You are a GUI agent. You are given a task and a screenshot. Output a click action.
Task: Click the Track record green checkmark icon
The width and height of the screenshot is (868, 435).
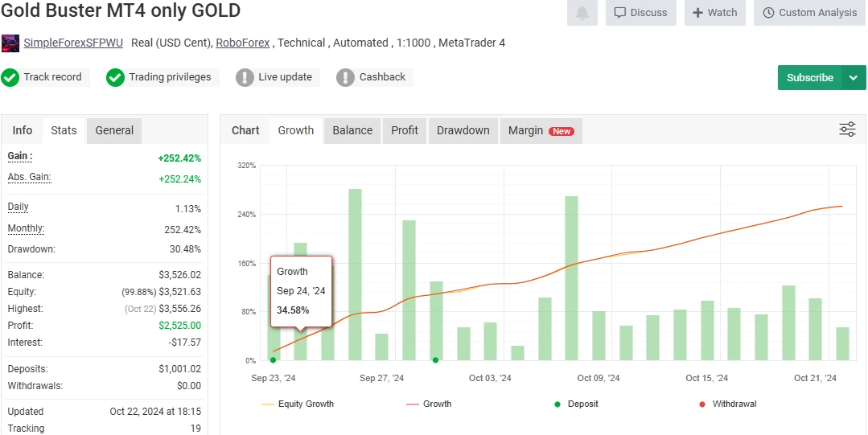point(10,77)
